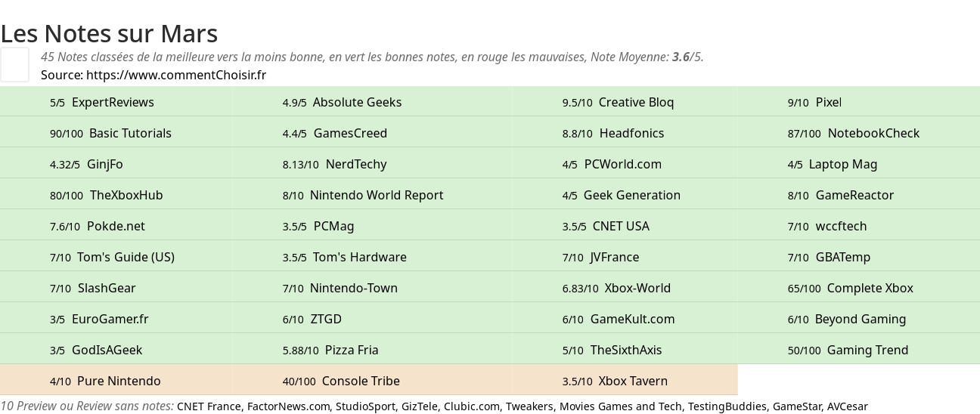
Task: Click the Les Notes sur Mars heading
Action: [109, 33]
